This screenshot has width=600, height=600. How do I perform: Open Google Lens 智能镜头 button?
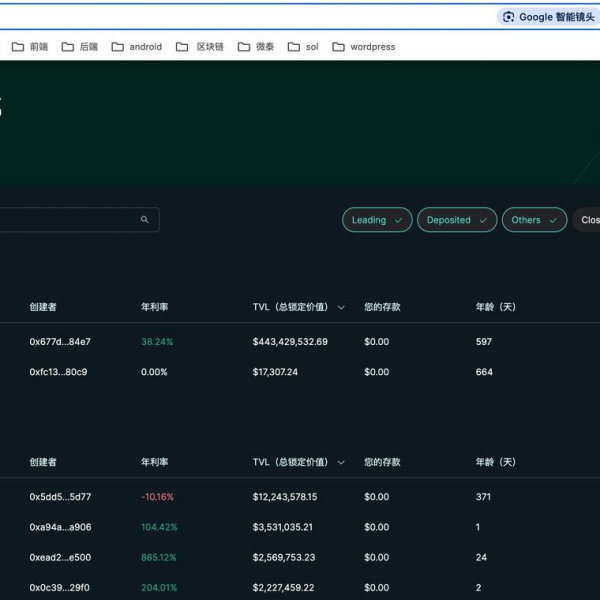549,17
